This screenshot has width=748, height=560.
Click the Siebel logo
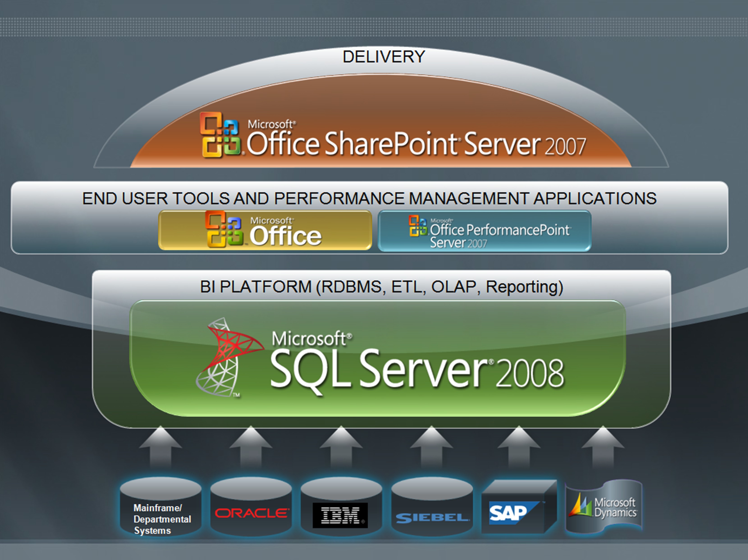(x=432, y=518)
